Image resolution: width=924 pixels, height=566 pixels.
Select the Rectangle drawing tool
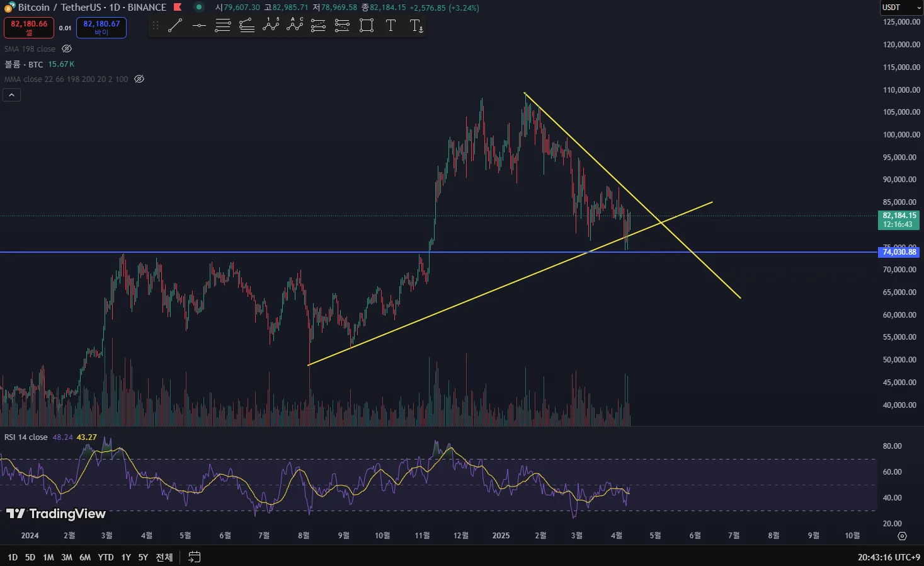(x=367, y=26)
